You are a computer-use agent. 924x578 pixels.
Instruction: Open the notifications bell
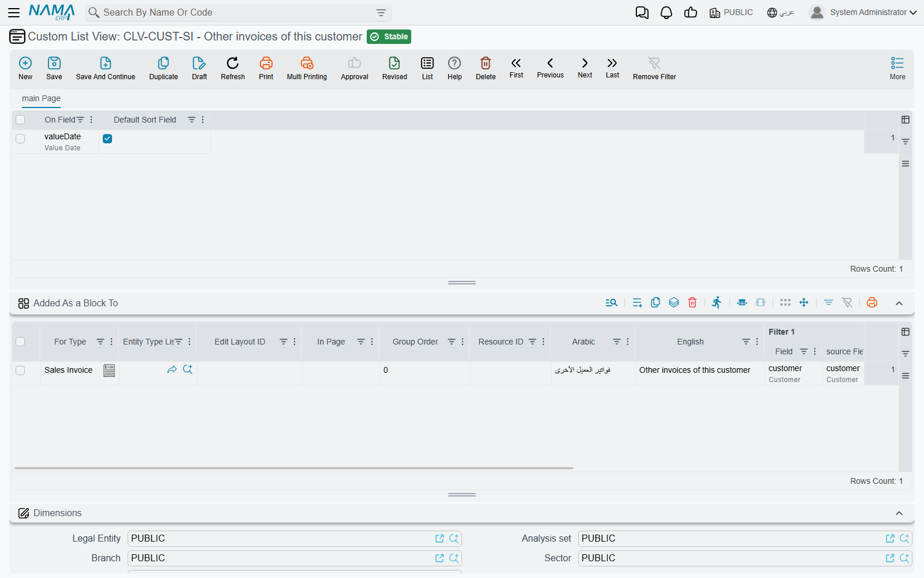click(x=666, y=13)
